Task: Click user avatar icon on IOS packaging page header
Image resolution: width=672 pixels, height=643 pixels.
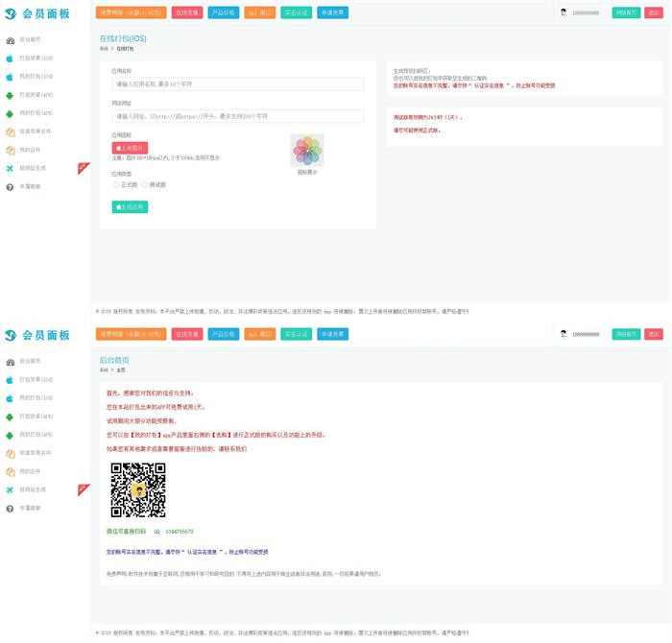Action: point(564,12)
